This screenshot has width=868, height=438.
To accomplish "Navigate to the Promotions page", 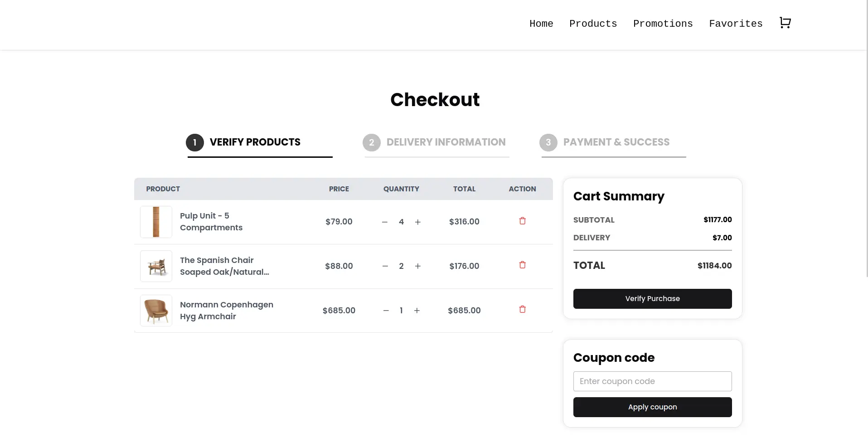I will (x=663, y=24).
